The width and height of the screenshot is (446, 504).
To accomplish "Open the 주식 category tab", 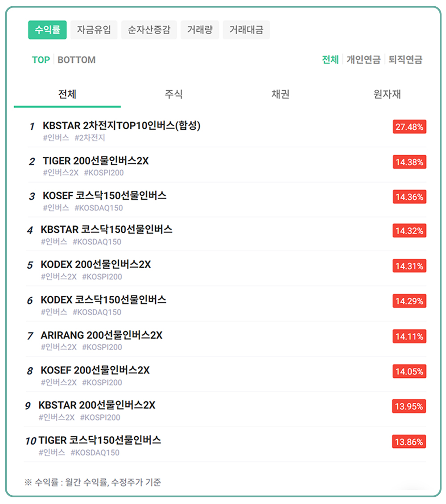I will (x=173, y=94).
